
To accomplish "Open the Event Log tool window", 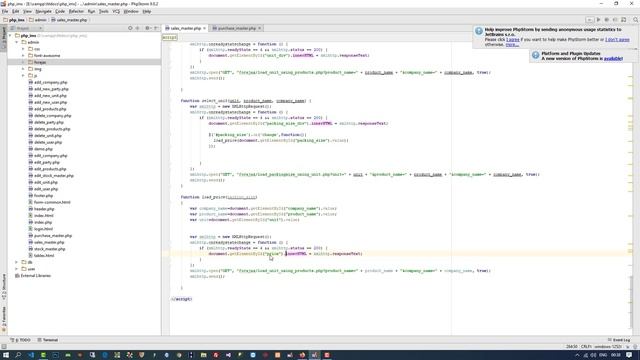I will (x=619, y=340).
